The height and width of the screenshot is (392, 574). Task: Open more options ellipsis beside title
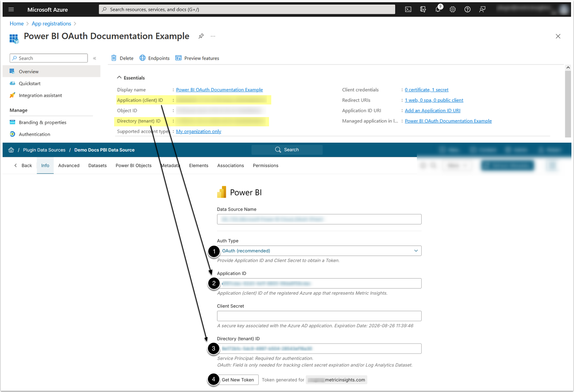pyautogui.click(x=213, y=36)
